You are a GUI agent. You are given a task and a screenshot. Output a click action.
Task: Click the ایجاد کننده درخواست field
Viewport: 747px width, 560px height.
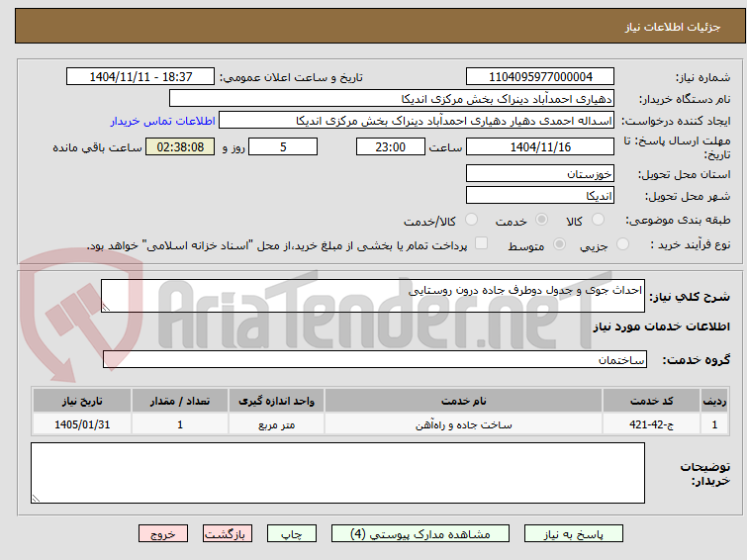[x=417, y=121]
